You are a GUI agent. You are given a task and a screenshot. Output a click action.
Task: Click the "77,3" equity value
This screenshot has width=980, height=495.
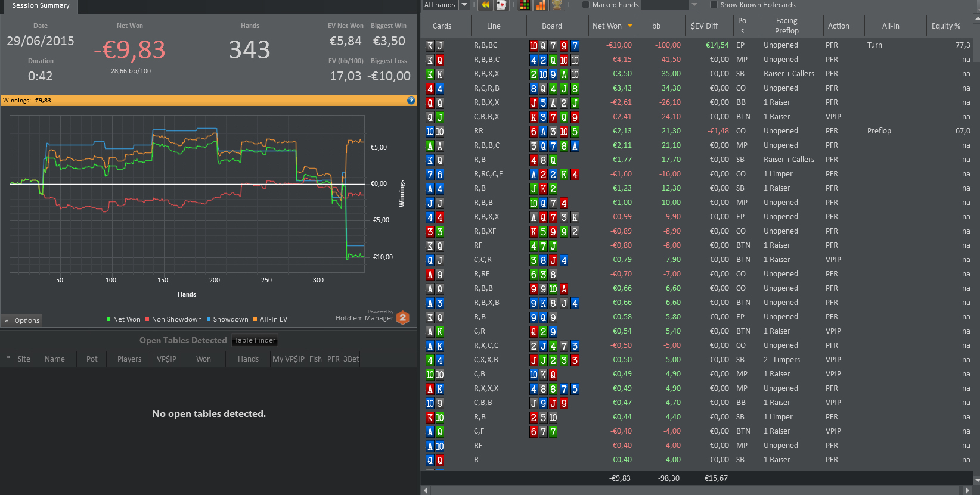pyautogui.click(x=963, y=45)
